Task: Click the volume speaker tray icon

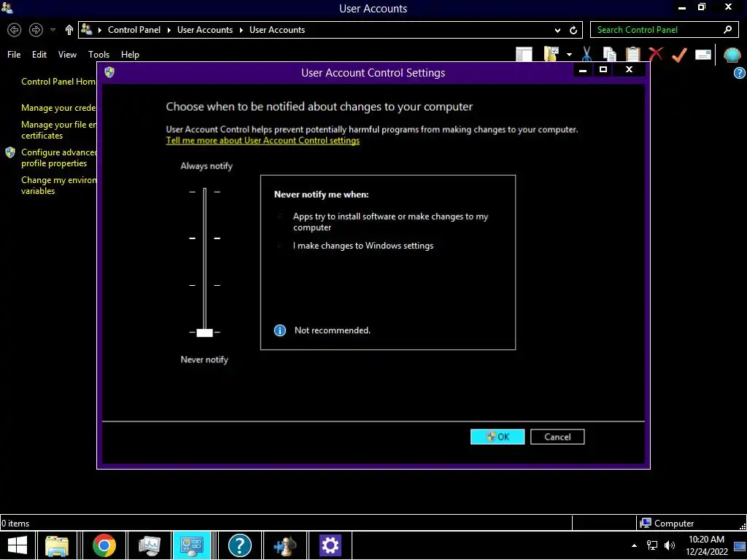Action: pyautogui.click(x=670, y=545)
